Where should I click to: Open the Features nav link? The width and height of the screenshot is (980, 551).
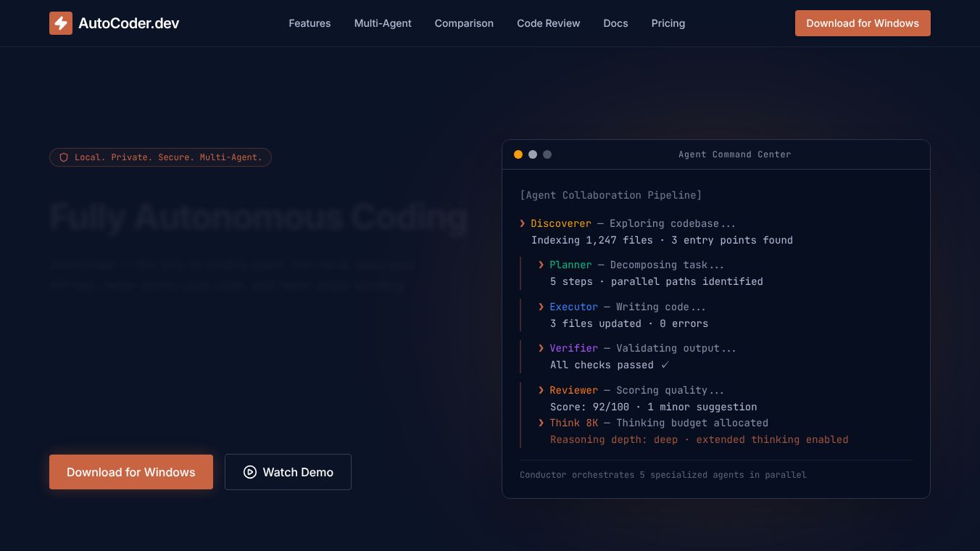coord(310,23)
